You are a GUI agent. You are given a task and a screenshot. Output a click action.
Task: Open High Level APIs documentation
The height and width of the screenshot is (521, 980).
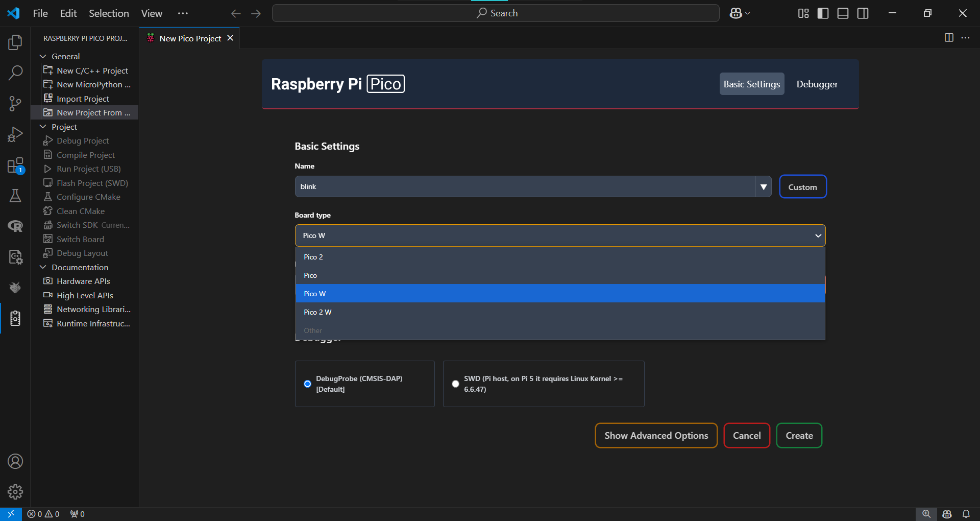click(x=85, y=295)
